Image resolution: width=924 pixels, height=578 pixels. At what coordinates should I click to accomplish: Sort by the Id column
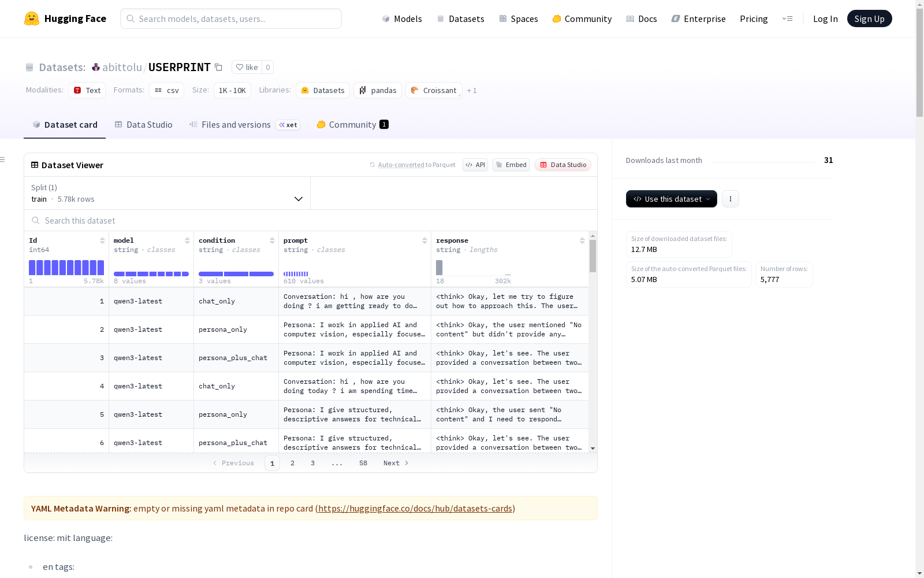[102, 240]
